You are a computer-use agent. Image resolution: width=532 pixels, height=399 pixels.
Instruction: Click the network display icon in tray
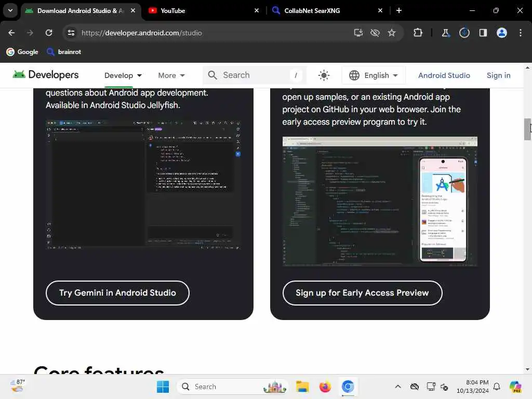click(x=431, y=387)
